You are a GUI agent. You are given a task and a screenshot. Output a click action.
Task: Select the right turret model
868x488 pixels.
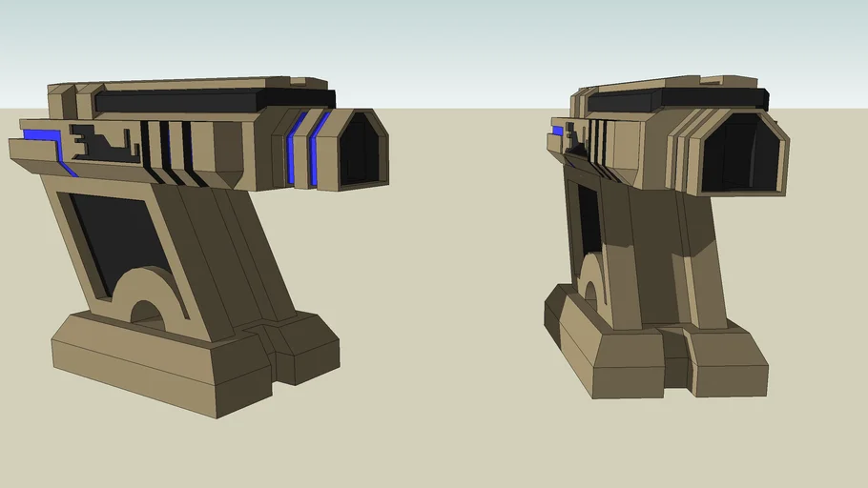tap(668, 236)
